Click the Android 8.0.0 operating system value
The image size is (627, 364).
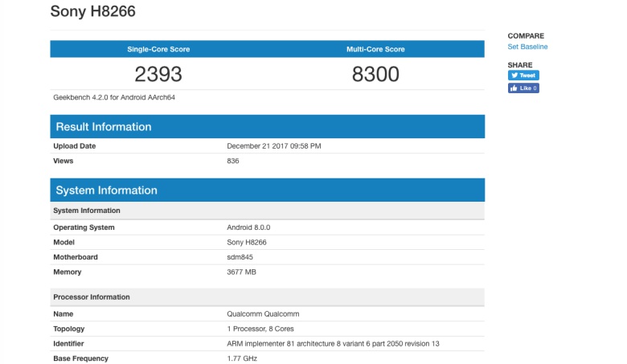(x=251, y=227)
